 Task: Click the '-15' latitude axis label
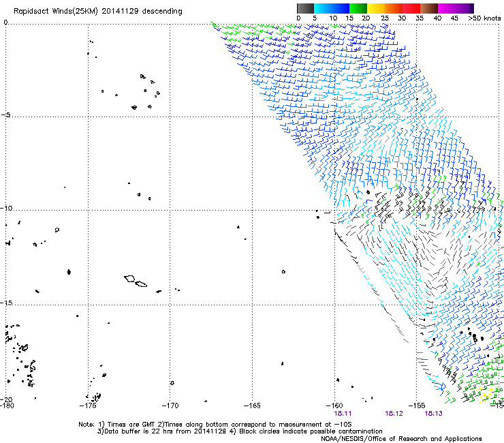click(6, 303)
